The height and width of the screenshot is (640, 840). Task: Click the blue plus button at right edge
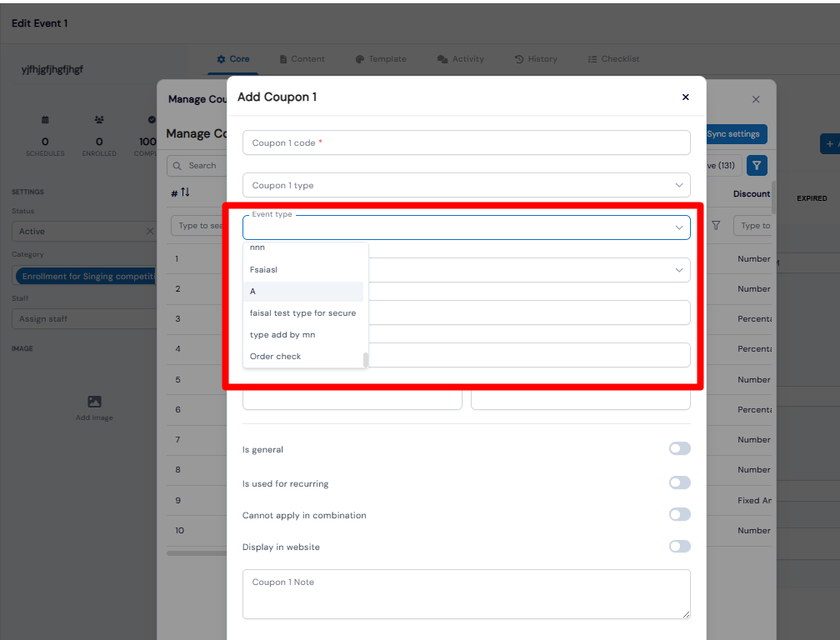[x=830, y=143]
